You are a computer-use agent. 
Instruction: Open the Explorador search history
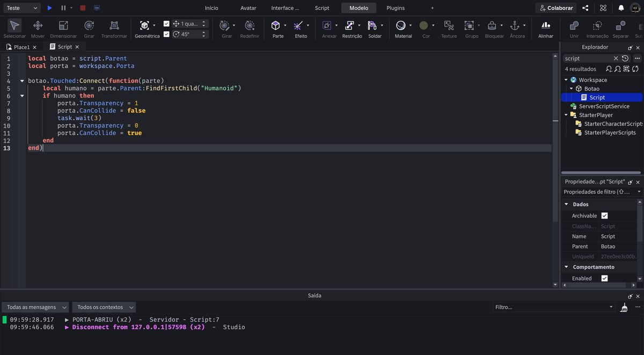pyautogui.click(x=625, y=58)
